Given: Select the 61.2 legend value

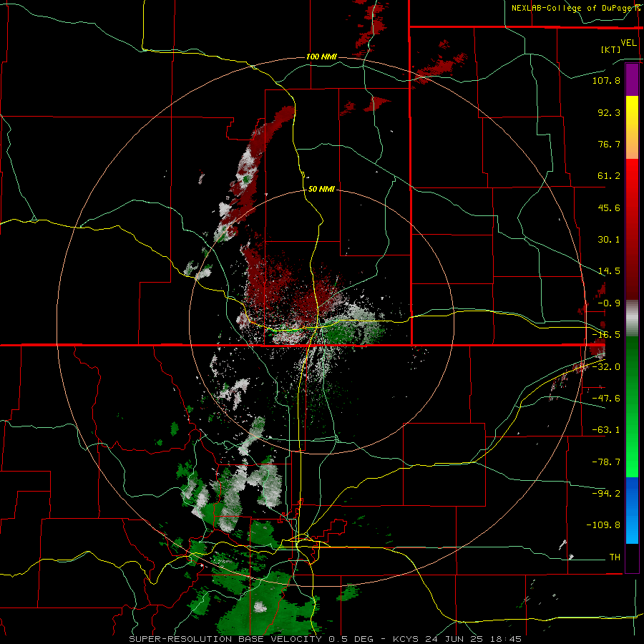Looking at the screenshot, I should [x=609, y=176].
